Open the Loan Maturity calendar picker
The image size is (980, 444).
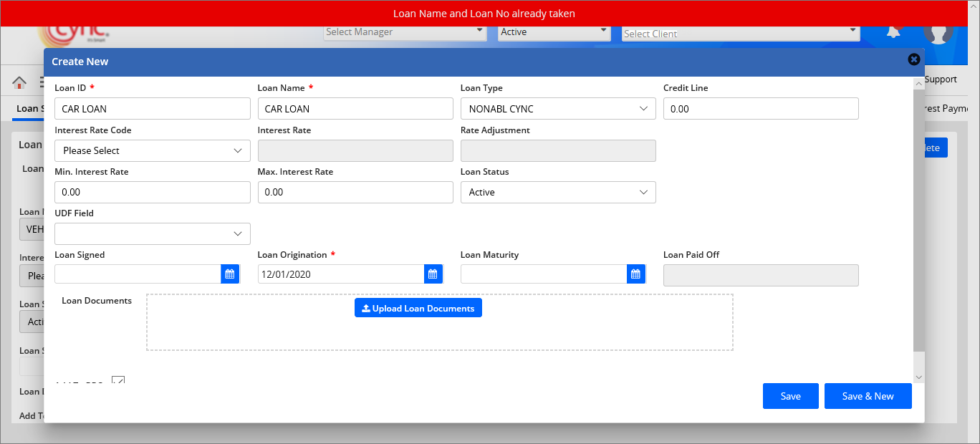click(x=635, y=274)
